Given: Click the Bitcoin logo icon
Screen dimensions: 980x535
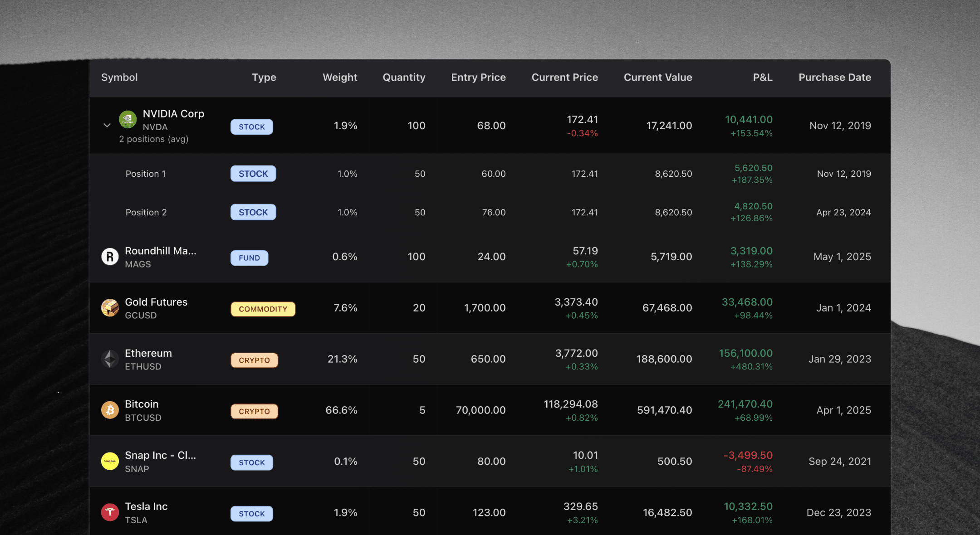Looking at the screenshot, I should (x=110, y=410).
